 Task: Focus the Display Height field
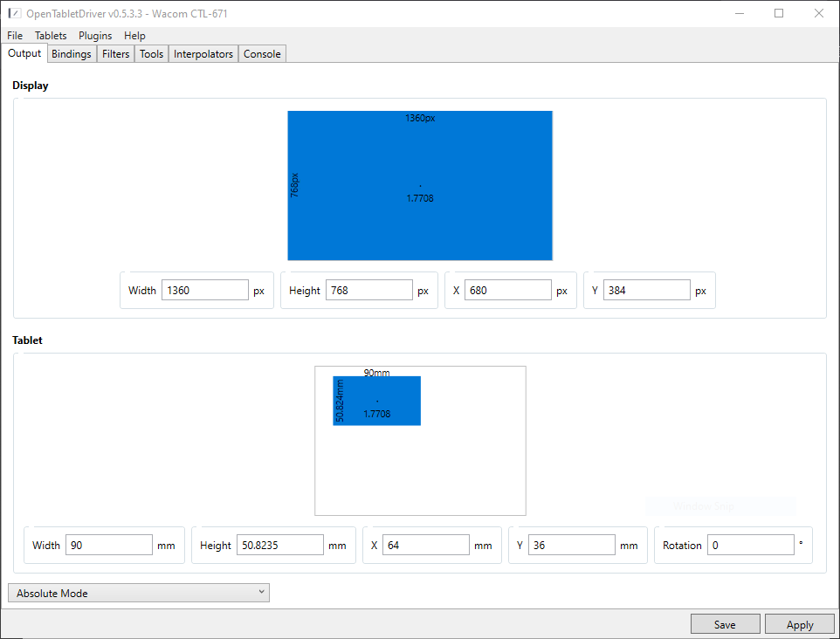pyautogui.click(x=368, y=291)
